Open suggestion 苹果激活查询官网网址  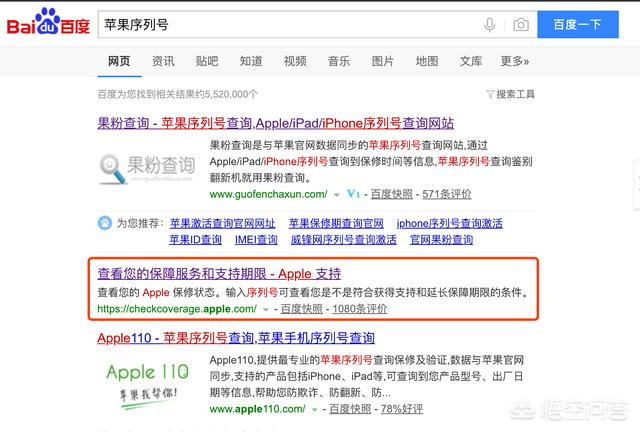pos(222,223)
